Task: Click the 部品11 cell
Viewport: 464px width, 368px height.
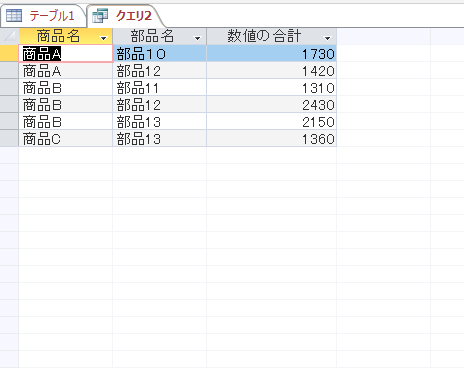Action: pos(160,88)
